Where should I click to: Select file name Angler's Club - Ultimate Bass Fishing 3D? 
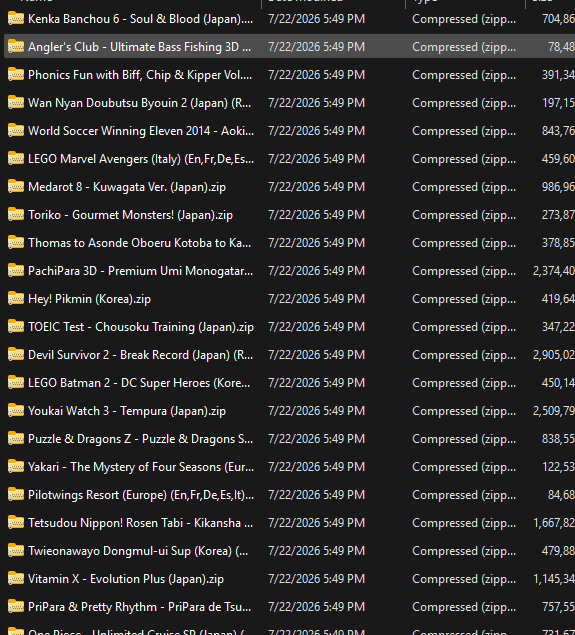(139, 47)
